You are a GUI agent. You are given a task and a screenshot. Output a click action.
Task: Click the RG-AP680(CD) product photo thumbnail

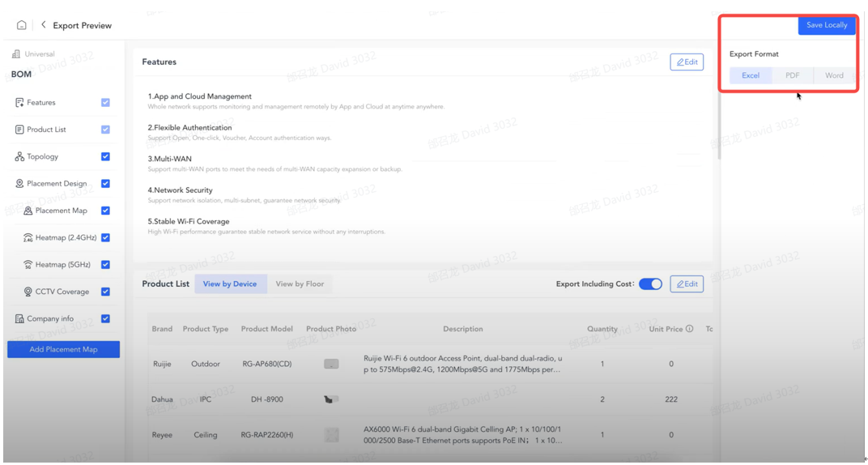click(x=331, y=365)
